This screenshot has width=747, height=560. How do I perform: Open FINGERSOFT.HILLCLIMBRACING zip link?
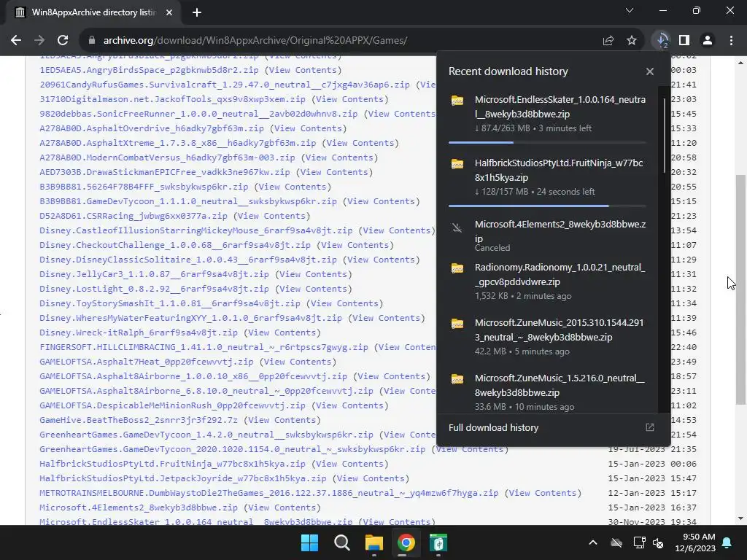[204, 347]
